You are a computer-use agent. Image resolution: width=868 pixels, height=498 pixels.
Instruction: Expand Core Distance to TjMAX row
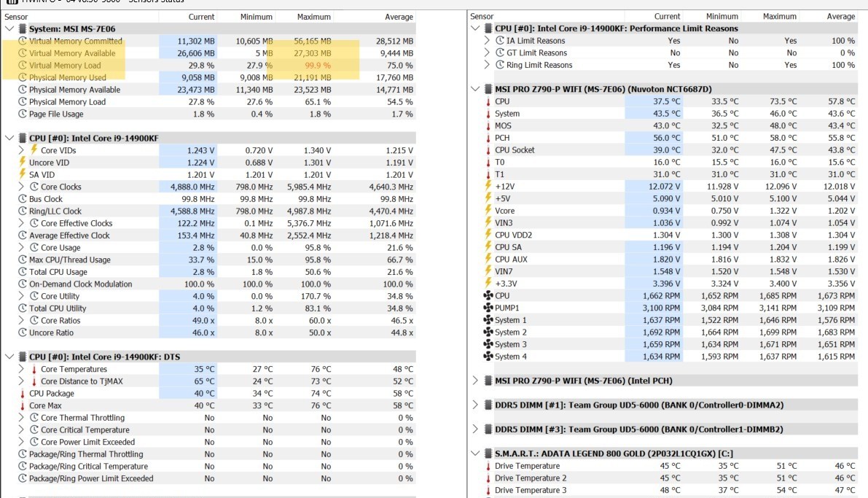click(x=21, y=381)
